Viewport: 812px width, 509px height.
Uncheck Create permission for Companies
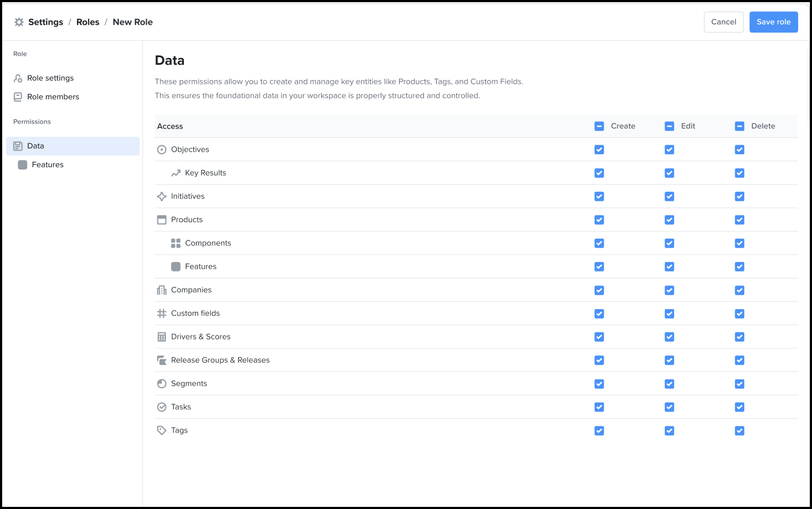(x=599, y=290)
